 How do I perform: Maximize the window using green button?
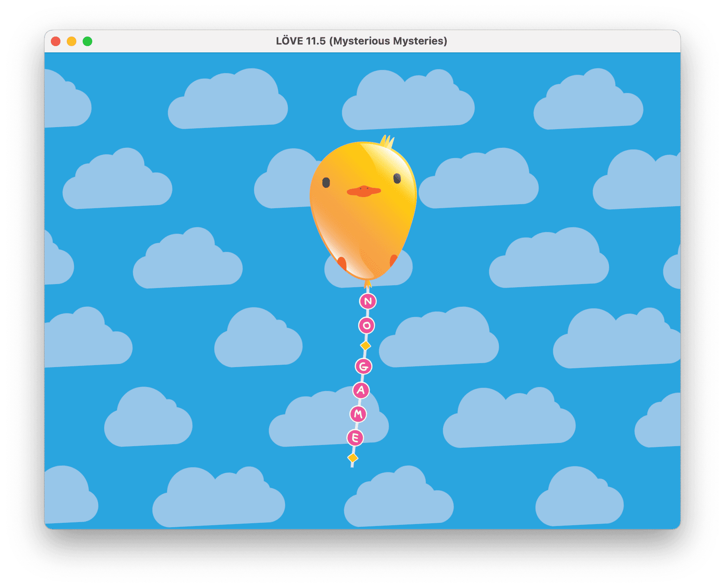coord(87,41)
